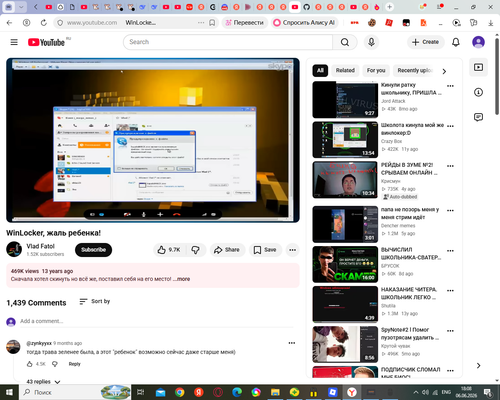Screen dimensions: 500x400
Task: Open the YouTube hamburger guide menu
Action: point(14,42)
